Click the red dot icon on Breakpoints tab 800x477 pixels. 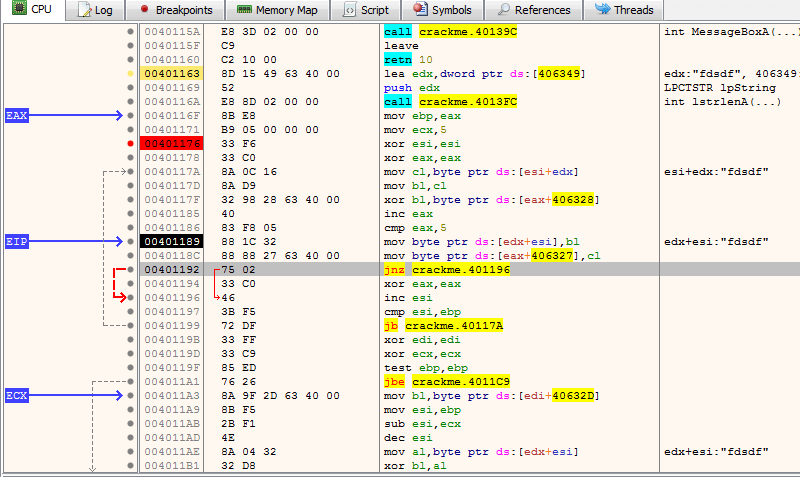(x=144, y=10)
